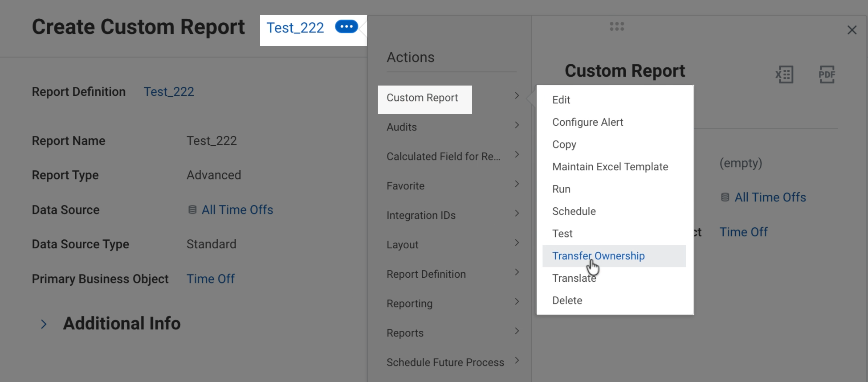Grab the popup panel drag handle dots

click(x=617, y=27)
